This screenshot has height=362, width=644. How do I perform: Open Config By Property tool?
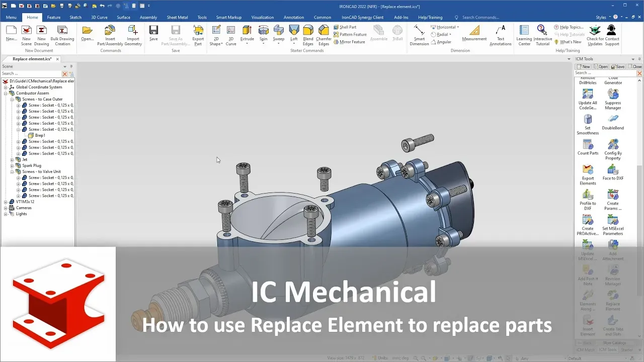point(613,150)
